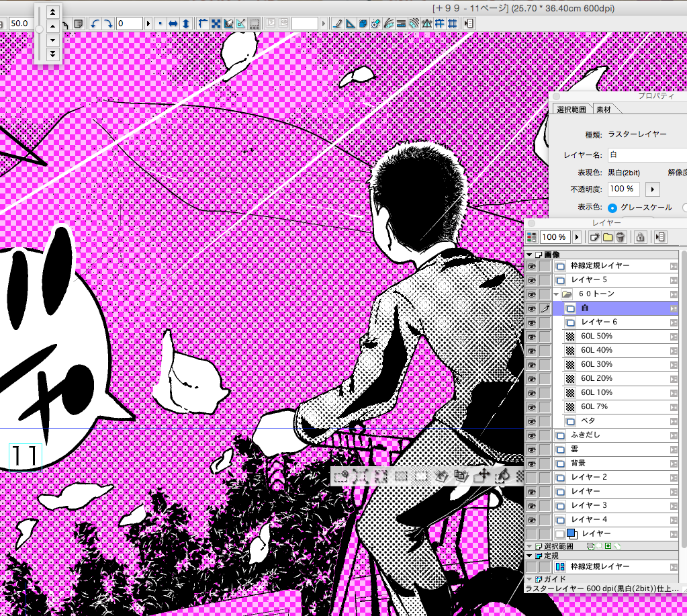Click the new layer folder icon

[608, 237]
